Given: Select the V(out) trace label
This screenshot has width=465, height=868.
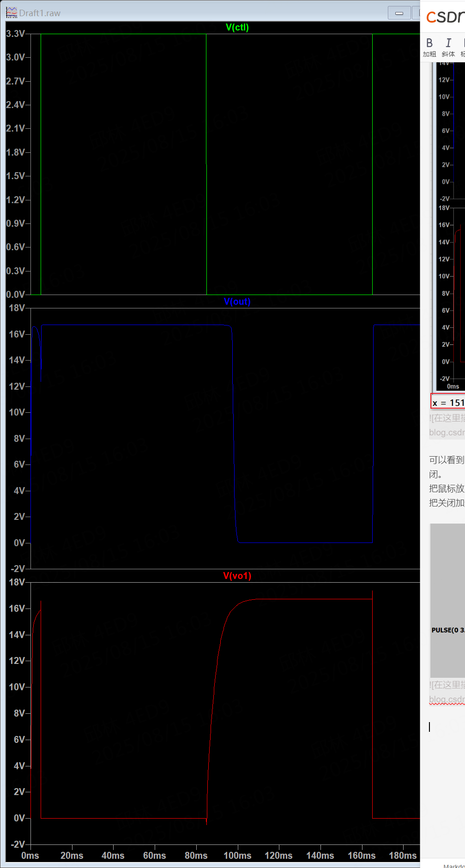Looking at the screenshot, I should 237,301.
